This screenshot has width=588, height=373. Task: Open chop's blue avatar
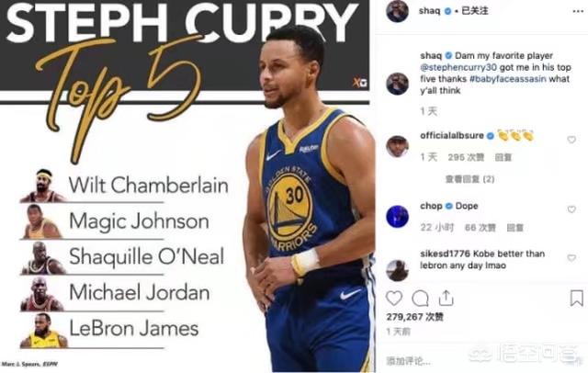[x=397, y=216]
